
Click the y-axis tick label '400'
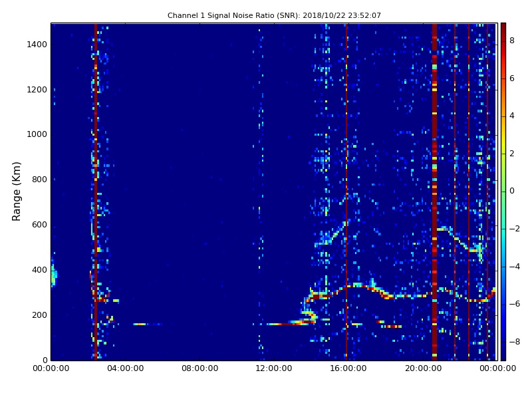[x=39, y=270]
